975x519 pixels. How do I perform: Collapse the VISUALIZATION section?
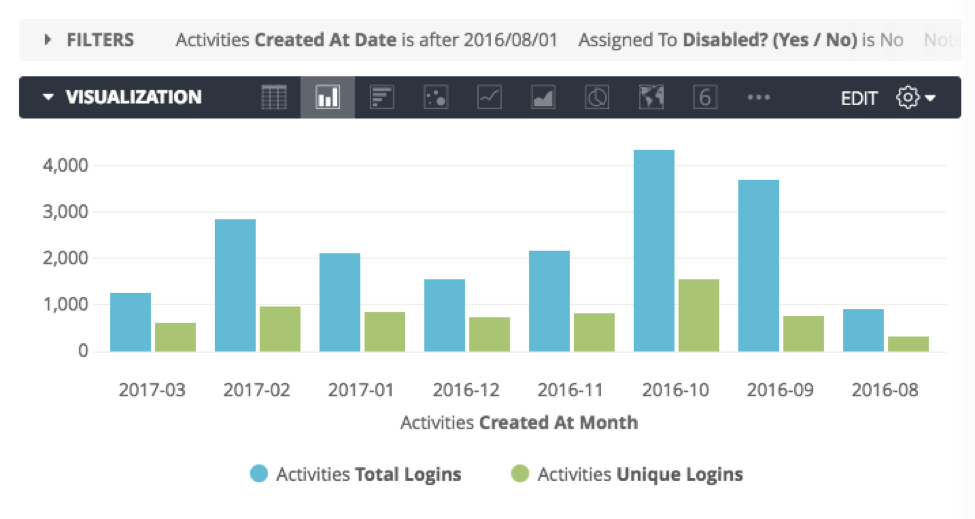122,97
